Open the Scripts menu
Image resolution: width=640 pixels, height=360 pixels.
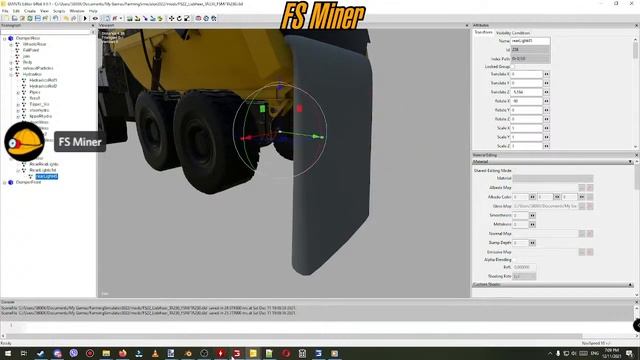[59, 11]
